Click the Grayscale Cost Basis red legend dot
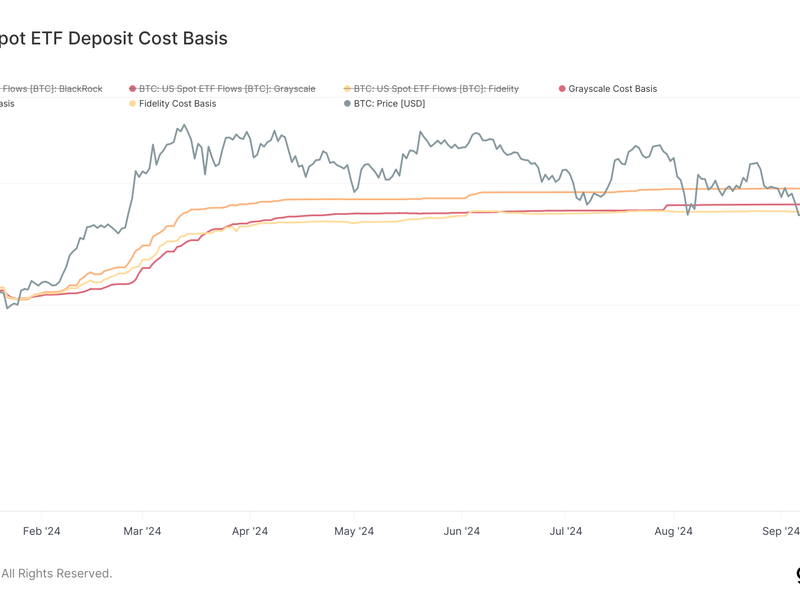 [563, 88]
